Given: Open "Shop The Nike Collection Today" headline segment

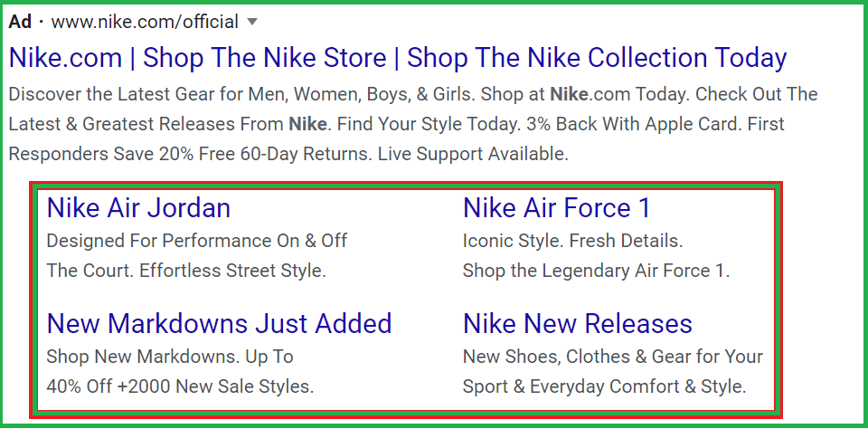Looking at the screenshot, I should point(597,58).
